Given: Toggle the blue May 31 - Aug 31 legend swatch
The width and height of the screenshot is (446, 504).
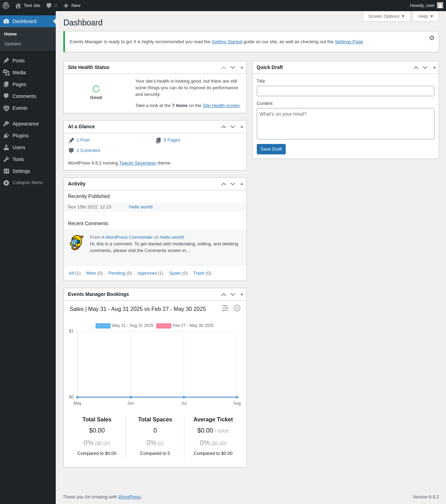Looking at the screenshot, I should [103, 326].
